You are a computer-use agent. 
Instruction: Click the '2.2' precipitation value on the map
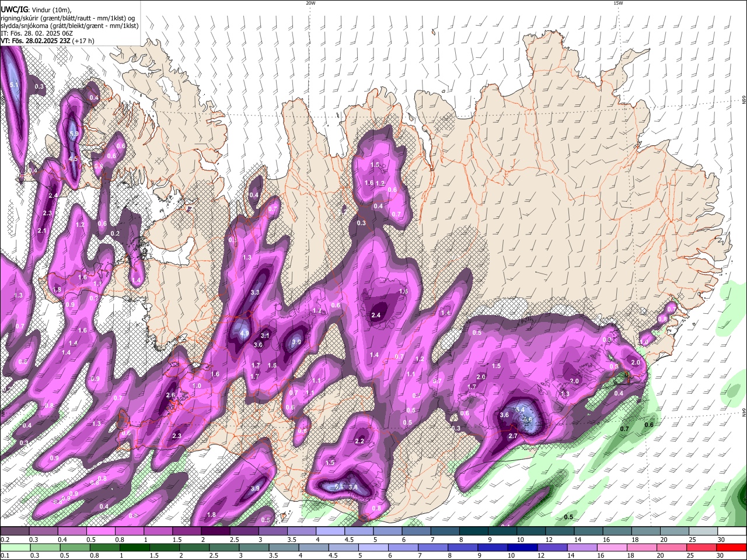tap(359, 441)
